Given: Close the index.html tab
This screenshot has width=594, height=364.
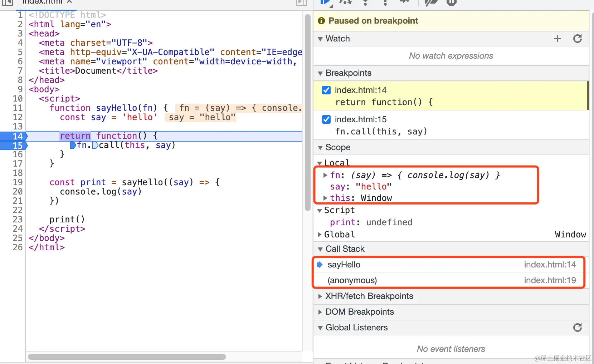Looking at the screenshot, I should click(69, 2).
